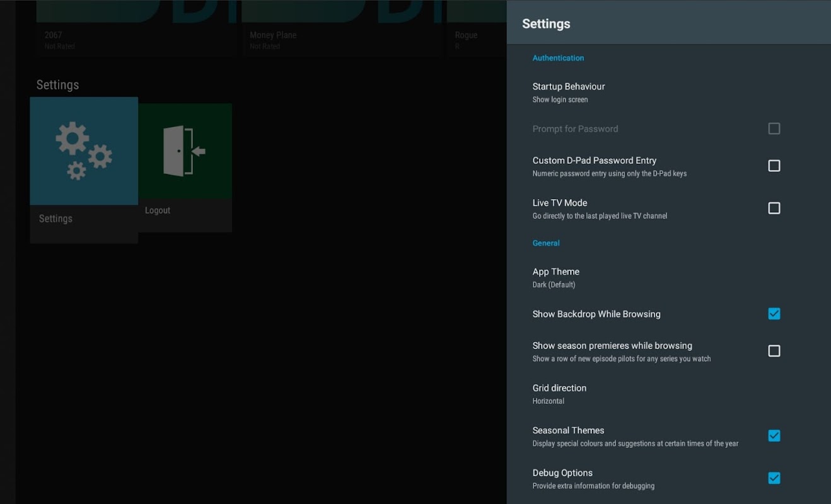Toggle Prompt for Password checkbox
The image size is (831, 504).
(x=774, y=129)
